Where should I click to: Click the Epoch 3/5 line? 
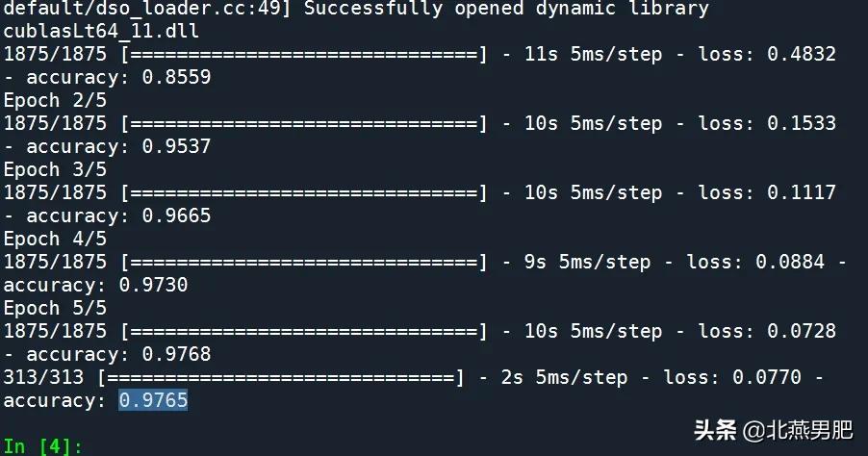coord(55,169)
